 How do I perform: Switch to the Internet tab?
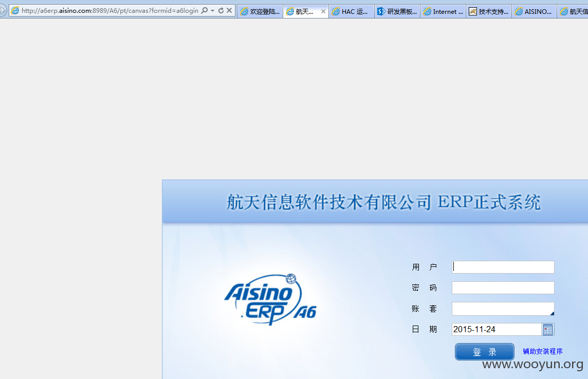[443, 11]
